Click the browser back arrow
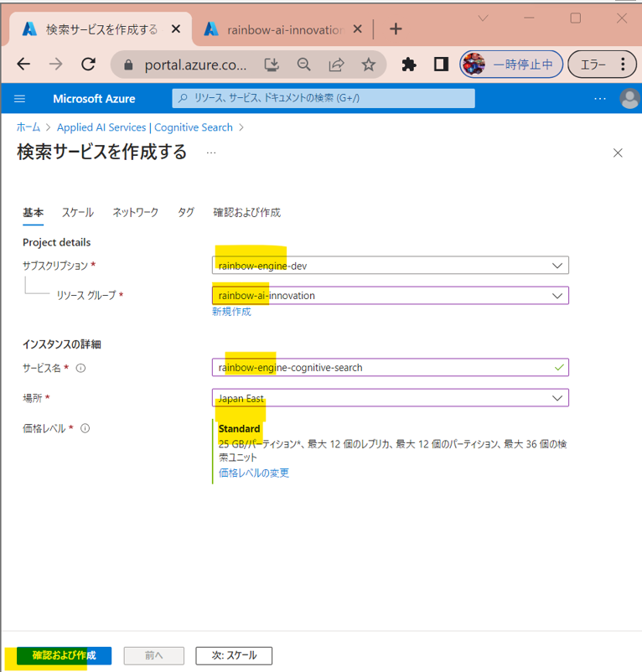Viewport: 642px width, 672px height. [23, 65]
